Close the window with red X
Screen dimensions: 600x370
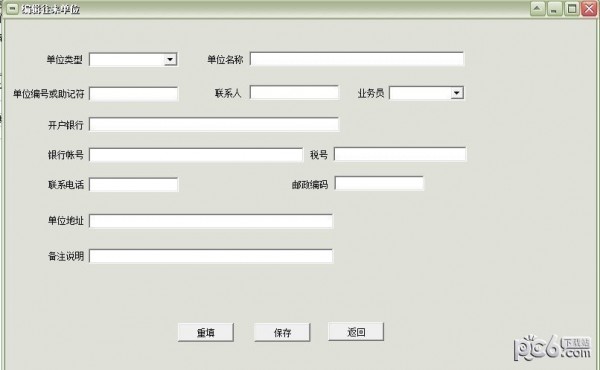point(589,8)
